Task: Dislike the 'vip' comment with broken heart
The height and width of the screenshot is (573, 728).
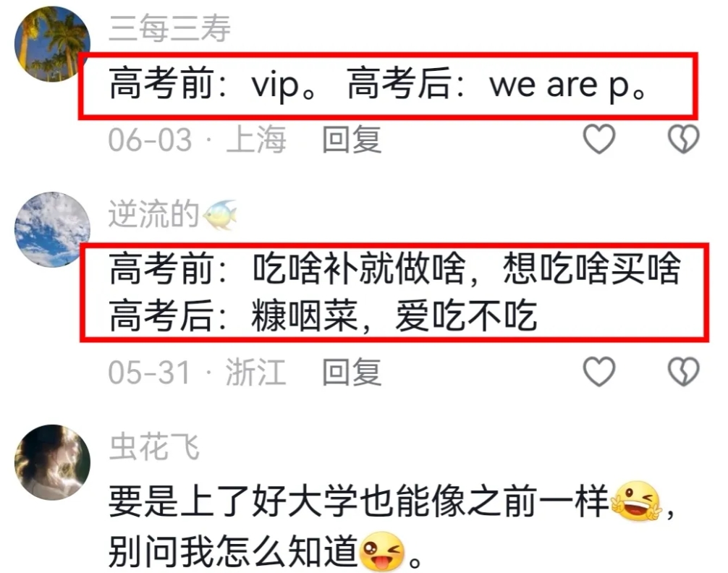Action: click(683, 139)
